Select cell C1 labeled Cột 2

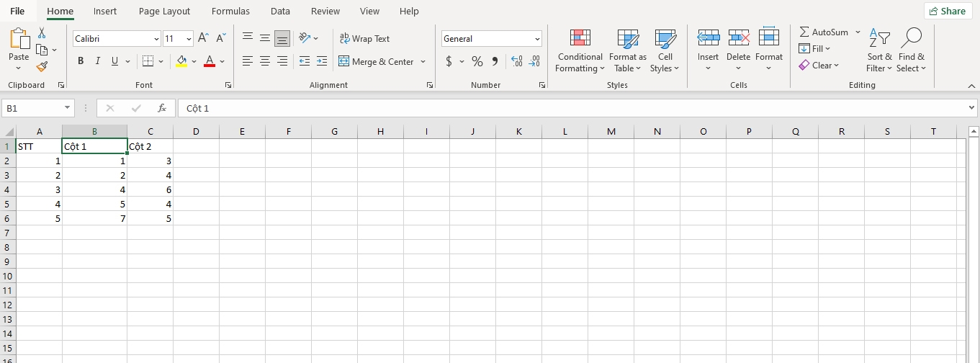(x=150, y=146)
